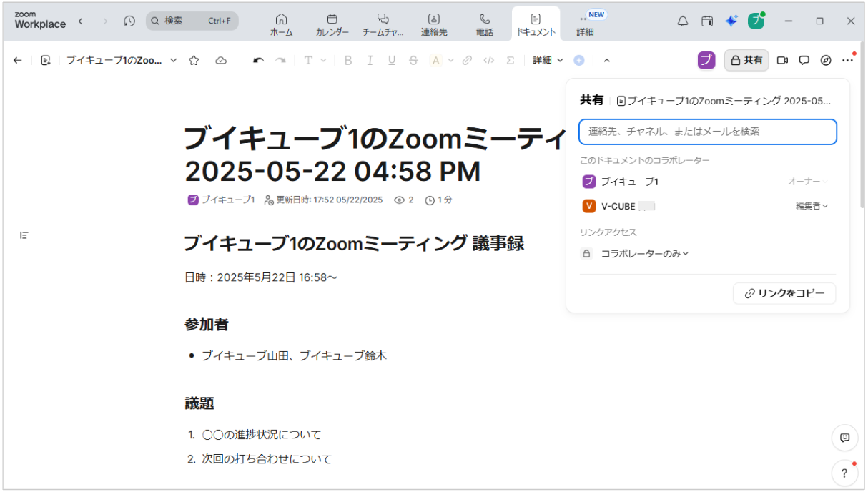868x492 pixels.
Task: Undo the last edit
Action: (x=259, y=61)
